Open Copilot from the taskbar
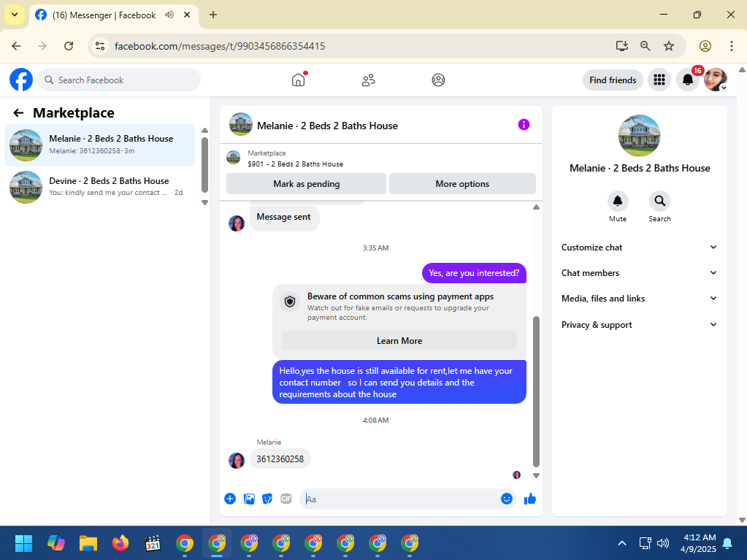This screenshot has height=560, width=747. point(55,543)
